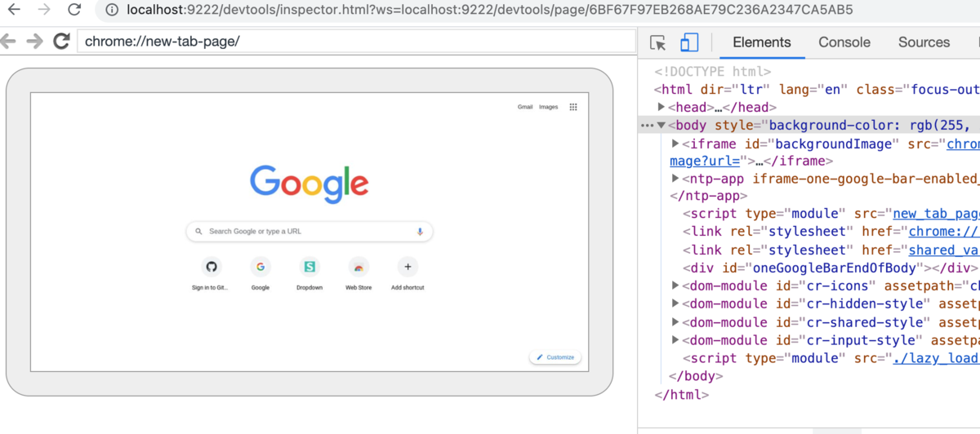Toggle the device toolbar icon
This screenshot has width=980, height=434.
(690, 42)
